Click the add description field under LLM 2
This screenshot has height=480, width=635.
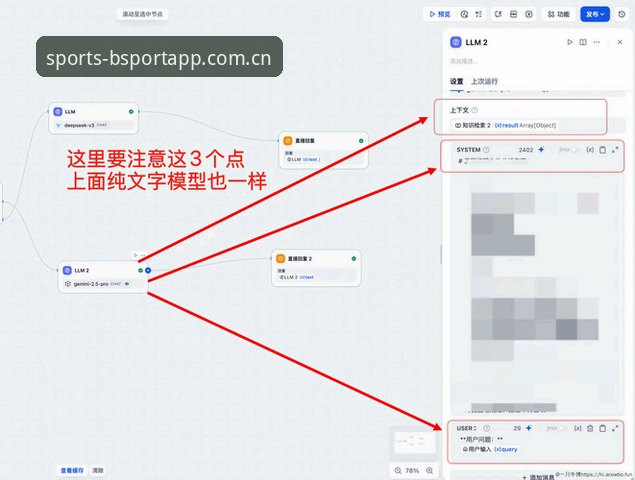point(464,61)
